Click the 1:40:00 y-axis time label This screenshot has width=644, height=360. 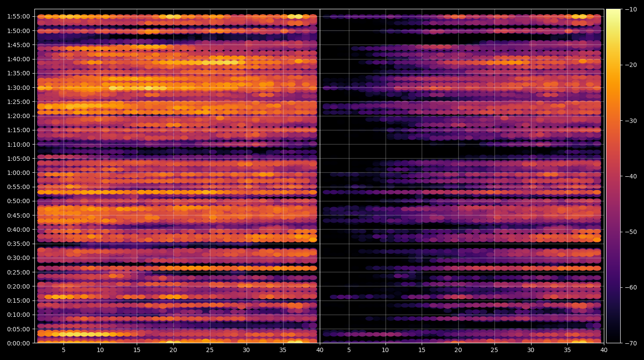[19, 59]
